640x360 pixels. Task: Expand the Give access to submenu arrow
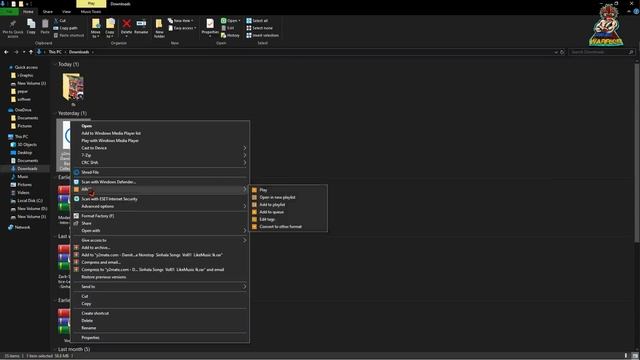[244, 240]
